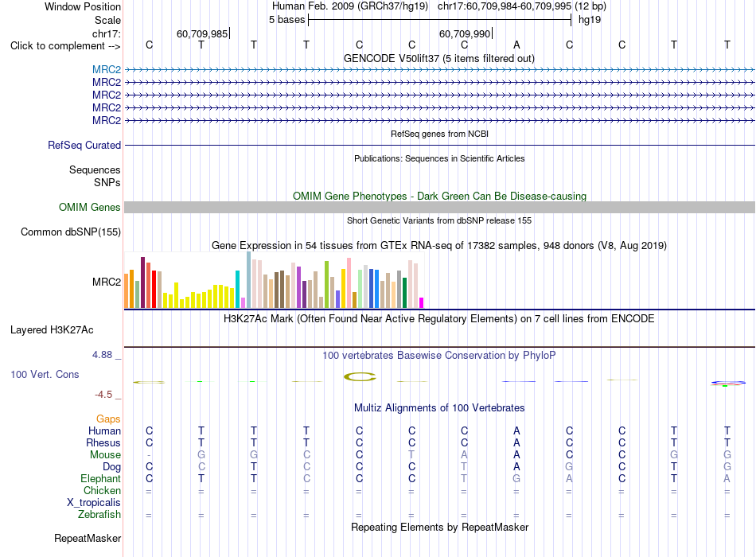
Task: Click the hg19 label beside scale bar
Action: 589,20
